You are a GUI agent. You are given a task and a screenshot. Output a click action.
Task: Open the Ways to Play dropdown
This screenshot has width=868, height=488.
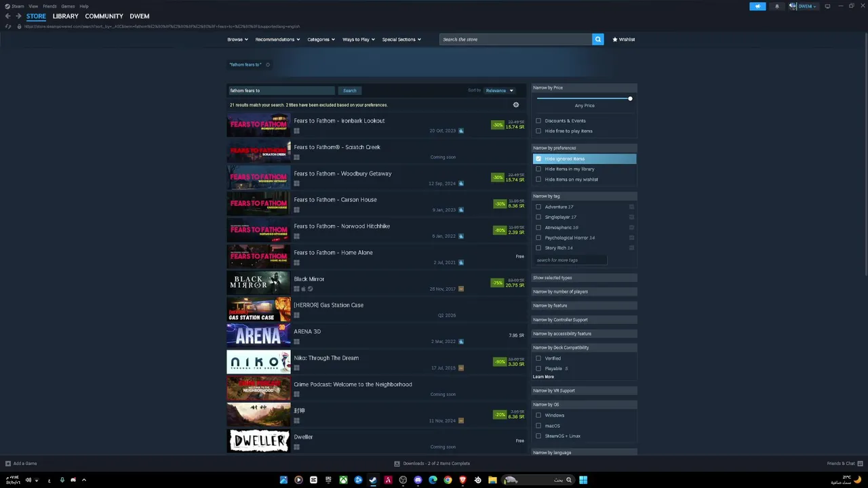(x=359, y=39)
